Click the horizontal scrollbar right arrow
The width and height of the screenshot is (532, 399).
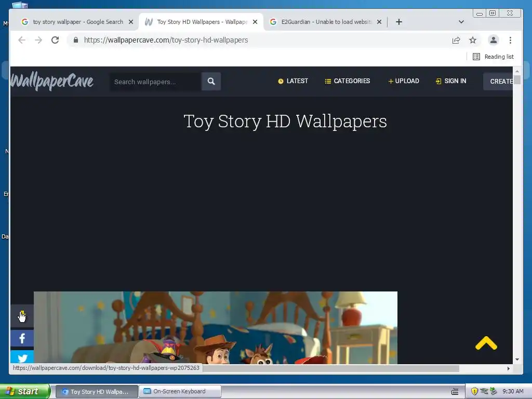[508, 368]
